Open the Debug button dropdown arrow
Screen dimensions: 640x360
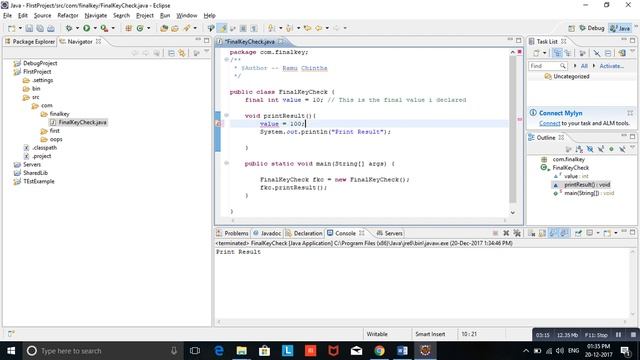click(77, 28)
